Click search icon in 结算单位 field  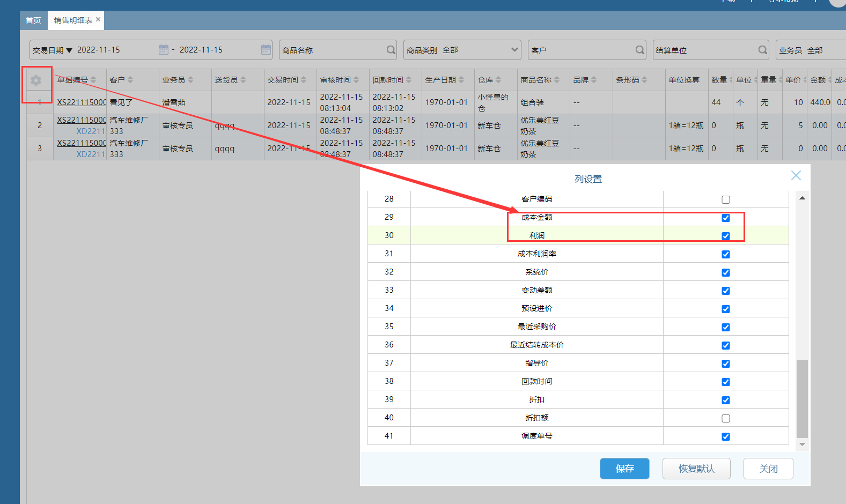763,50
